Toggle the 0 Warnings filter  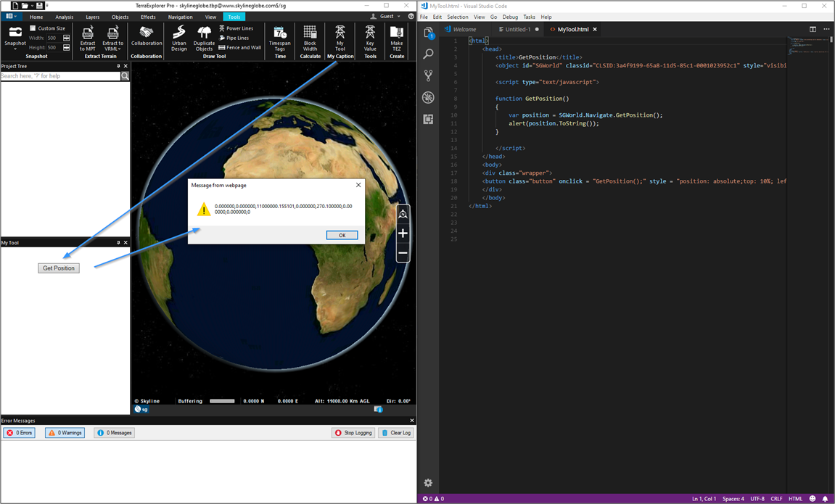coord(65,433)
